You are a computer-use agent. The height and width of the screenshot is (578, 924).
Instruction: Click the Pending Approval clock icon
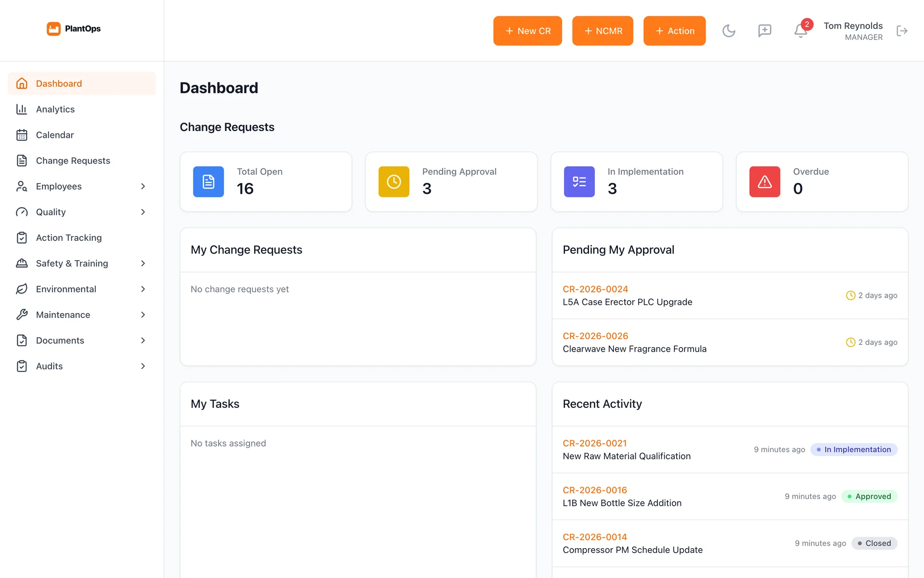(394, 182)
